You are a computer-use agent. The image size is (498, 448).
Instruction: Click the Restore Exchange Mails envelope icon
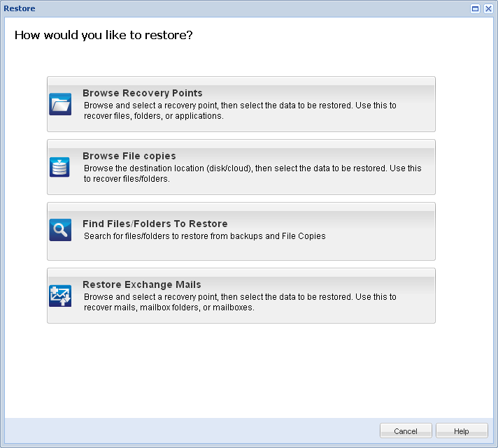[x=60, y=296]
